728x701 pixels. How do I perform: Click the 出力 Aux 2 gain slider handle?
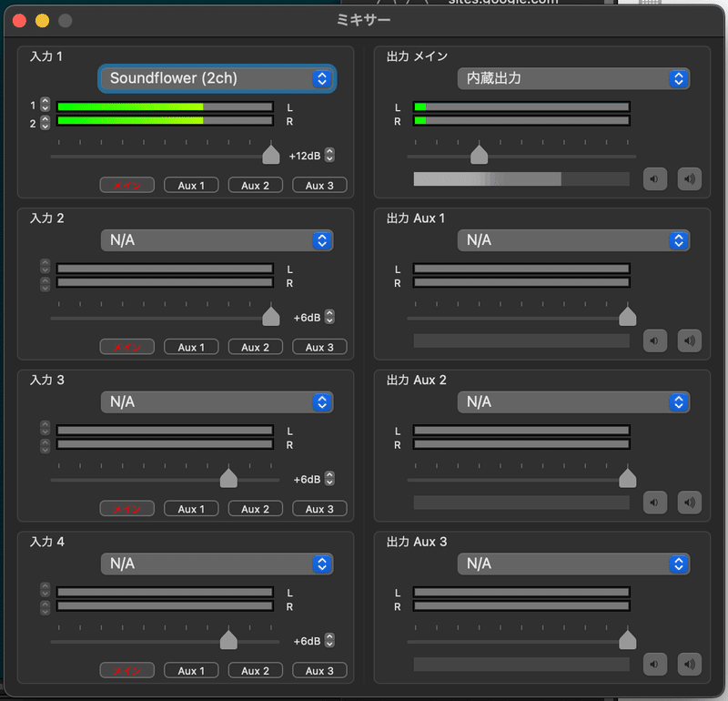coord(628,478)
